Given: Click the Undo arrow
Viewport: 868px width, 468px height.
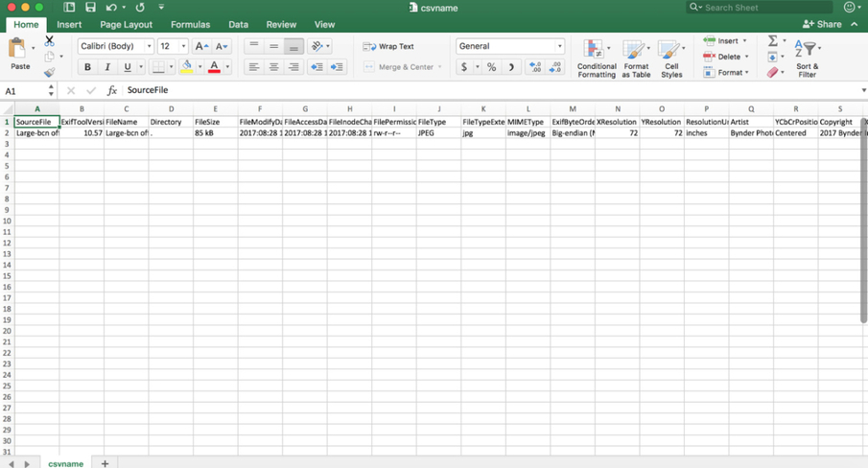Looking at the screenshot, I should coord(112,7).
